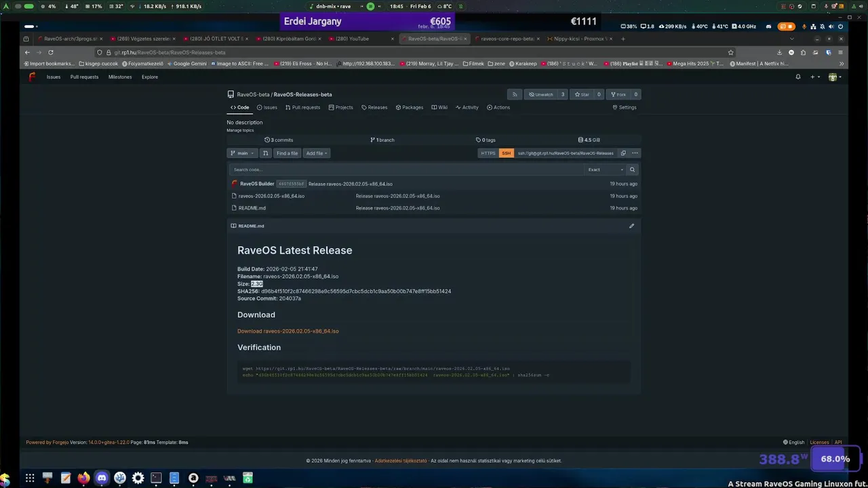
Task: Switch to the Releases tab
Action: click(374, 107)
